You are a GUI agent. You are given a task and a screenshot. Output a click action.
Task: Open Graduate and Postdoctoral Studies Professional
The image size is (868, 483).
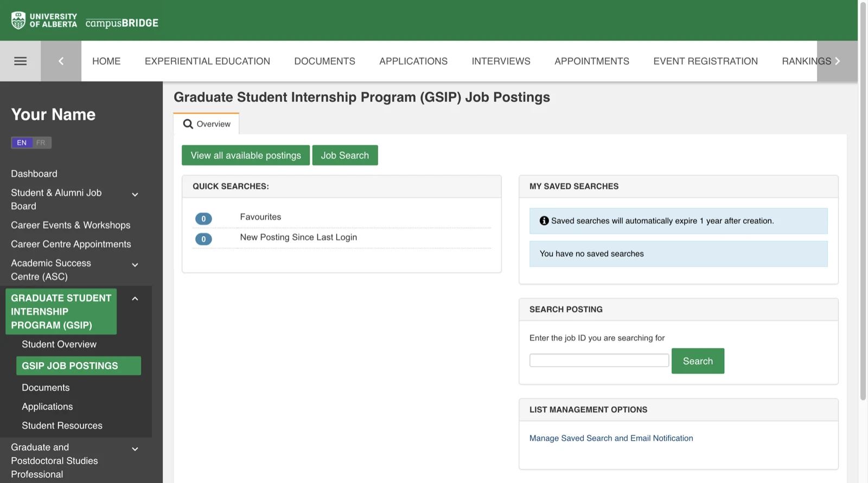pyautogui.click(x=54, y=461)
